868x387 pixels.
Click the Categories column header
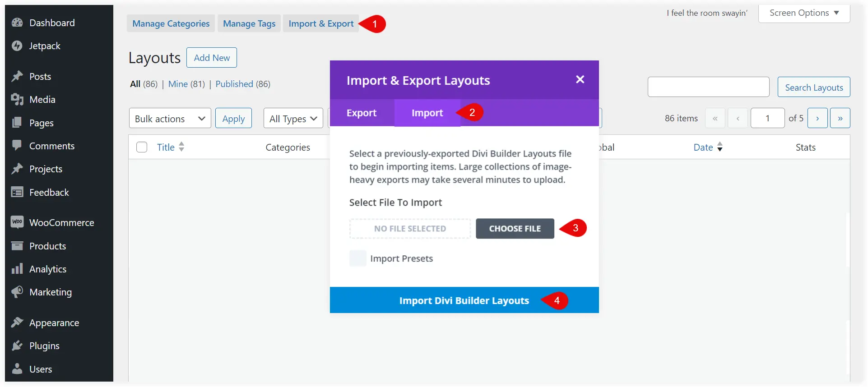(x=288, y=147)
